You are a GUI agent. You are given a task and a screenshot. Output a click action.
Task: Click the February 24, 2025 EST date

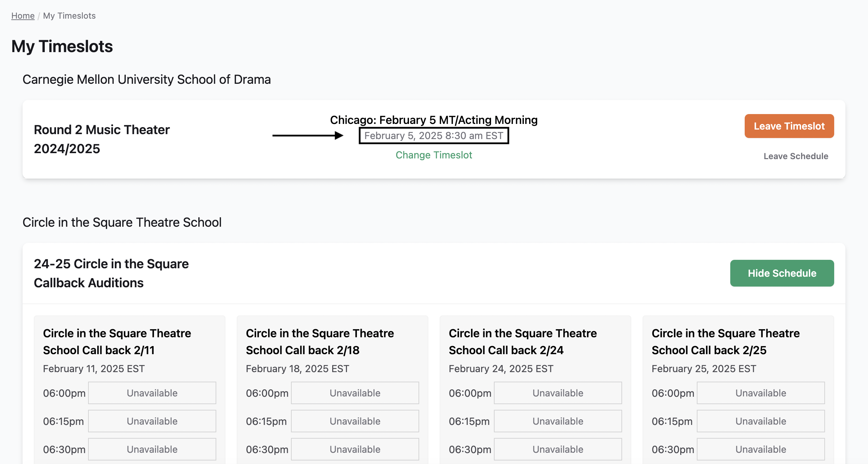click(501, 369)
